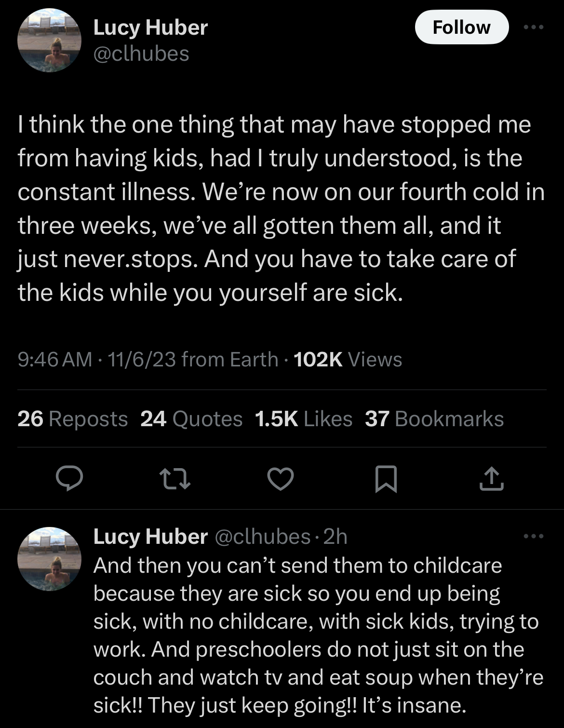This screenshot has height=728, width=564.
Task: View the 24 Quotes list
Action: [x=191, y=418]
